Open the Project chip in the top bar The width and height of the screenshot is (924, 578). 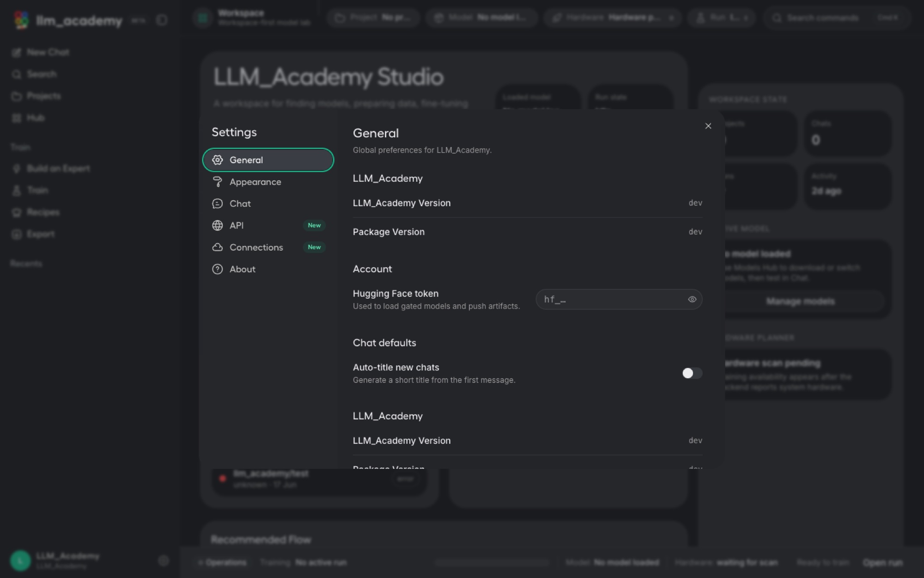373,18
